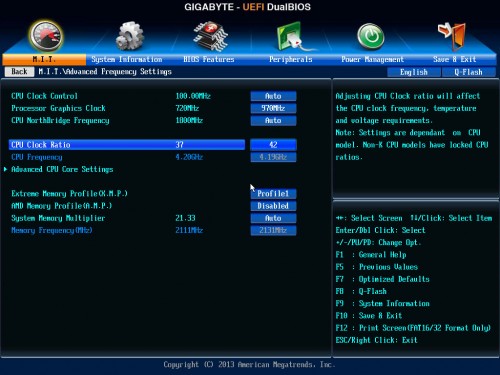This screenshot has width=500, height=375.
Task: Click the F10 Save & Exit help line
Action: coord(369,316)
